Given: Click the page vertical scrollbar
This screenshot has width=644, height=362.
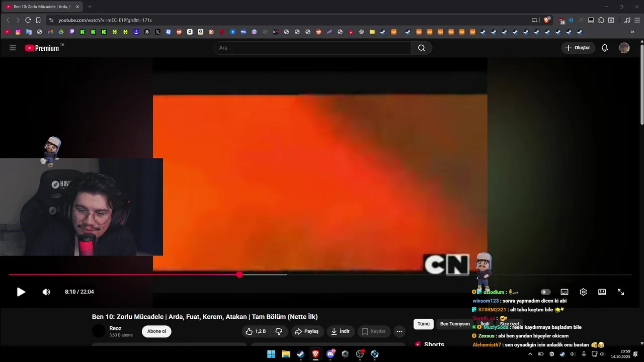Looking at the screenshot, I should point(642,85).
